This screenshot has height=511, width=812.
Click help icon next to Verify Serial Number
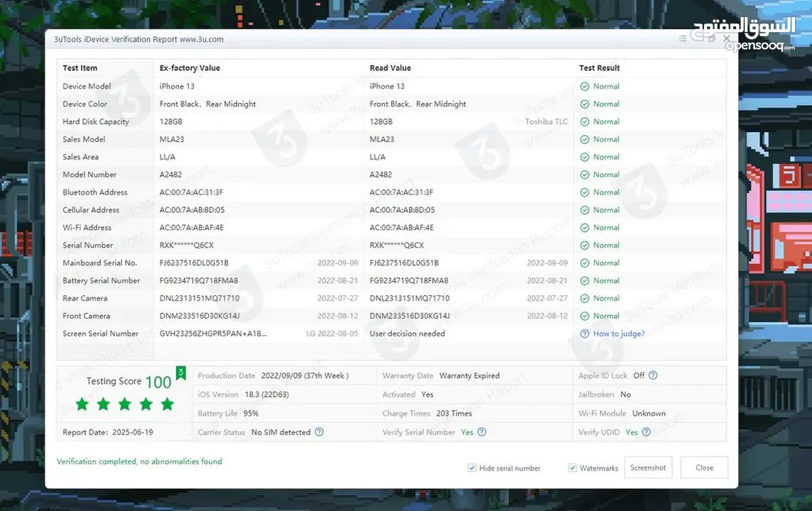pos(482,432)
